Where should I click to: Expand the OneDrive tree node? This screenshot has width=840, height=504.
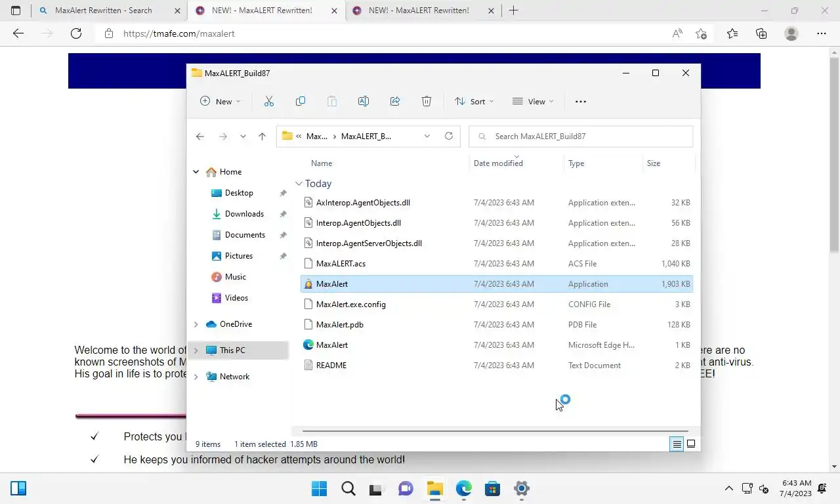click(x=196, y=324)
